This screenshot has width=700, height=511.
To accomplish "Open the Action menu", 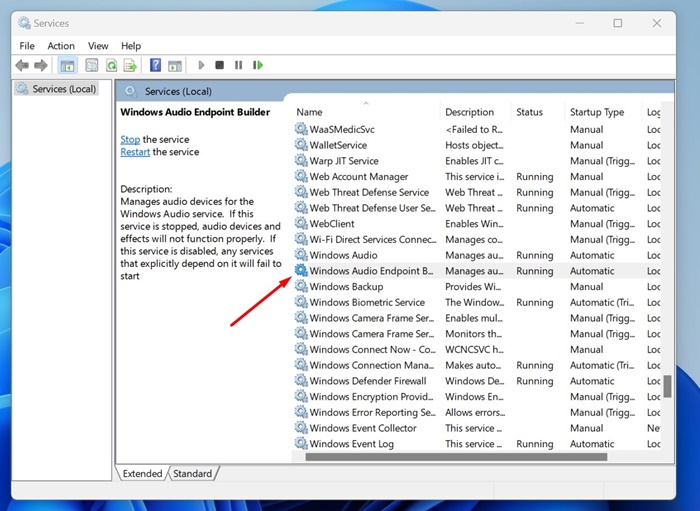I will click(x=61, y=45).
